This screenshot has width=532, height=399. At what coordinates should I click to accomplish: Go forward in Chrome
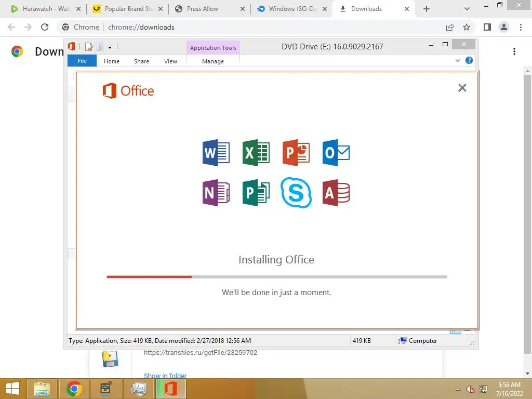tap(28, 27)
